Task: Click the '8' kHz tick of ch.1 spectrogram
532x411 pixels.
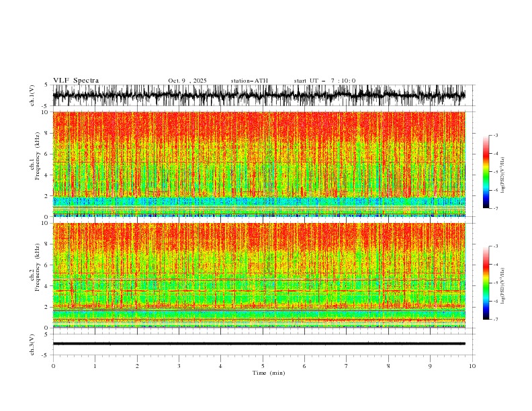Action: coord(46,133)
